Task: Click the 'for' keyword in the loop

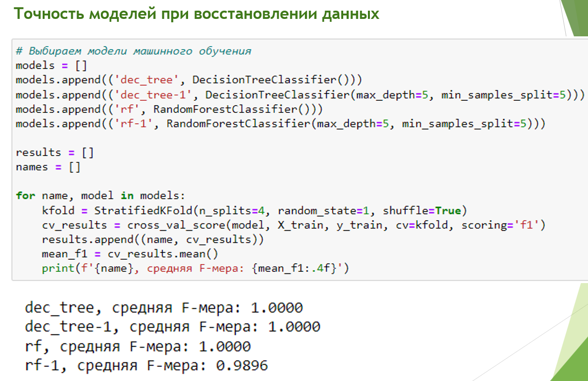Action: tap(25, 196)
